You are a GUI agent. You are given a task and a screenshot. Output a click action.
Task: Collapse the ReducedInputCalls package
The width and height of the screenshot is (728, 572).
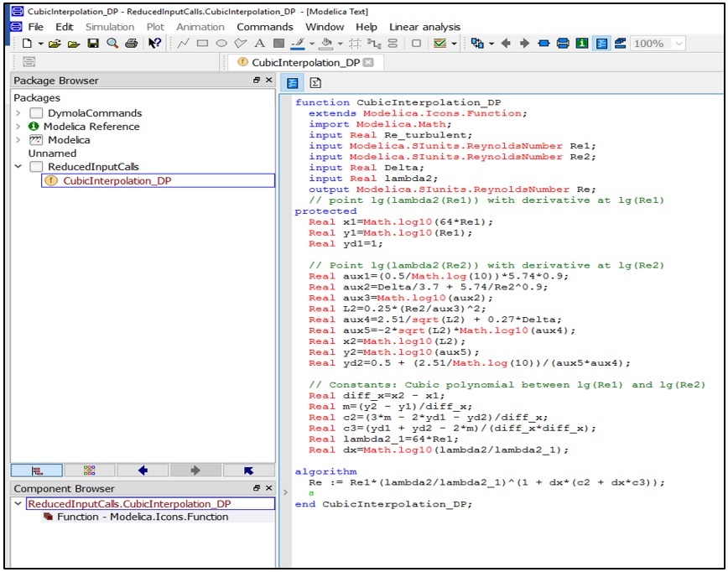point(18,166)
